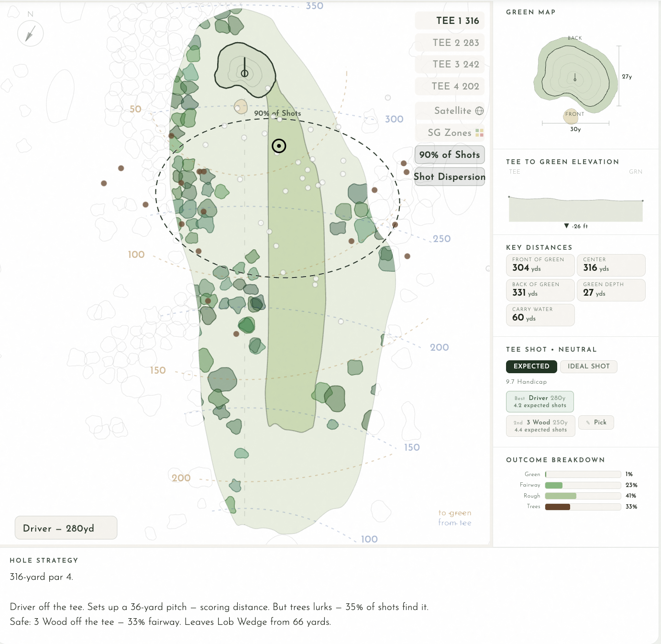Image resolution: width=661 pixels, height=644 pixels.
Task: Toggle Shot Dispersion overlay
Action: click(x=449, y=177)
